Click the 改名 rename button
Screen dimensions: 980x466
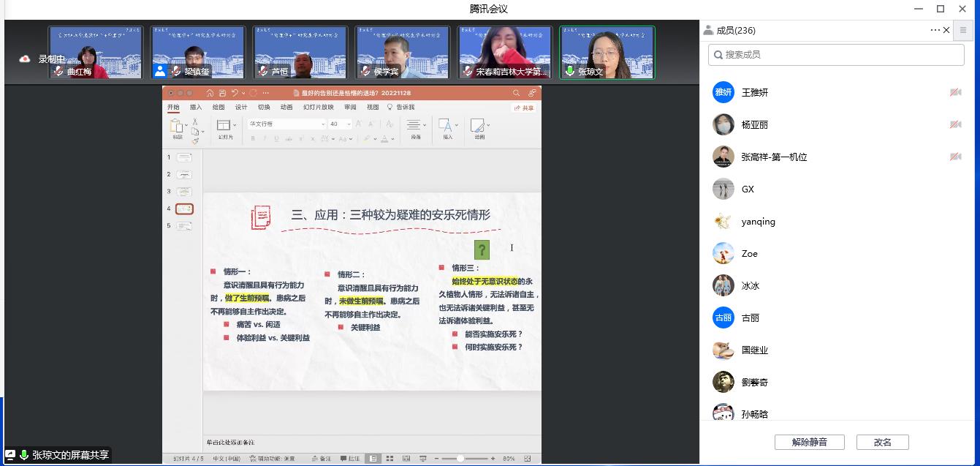882,442
